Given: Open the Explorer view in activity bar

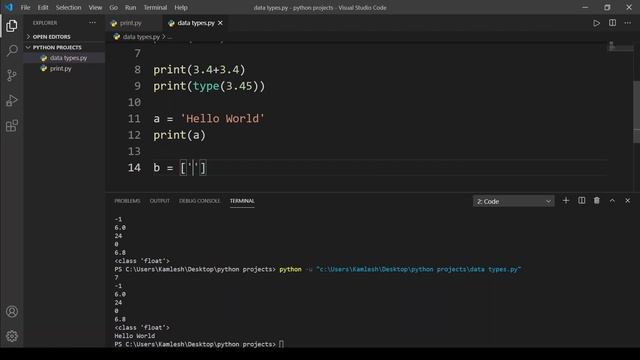Looking at the screenshot, I should click(12, 26).
